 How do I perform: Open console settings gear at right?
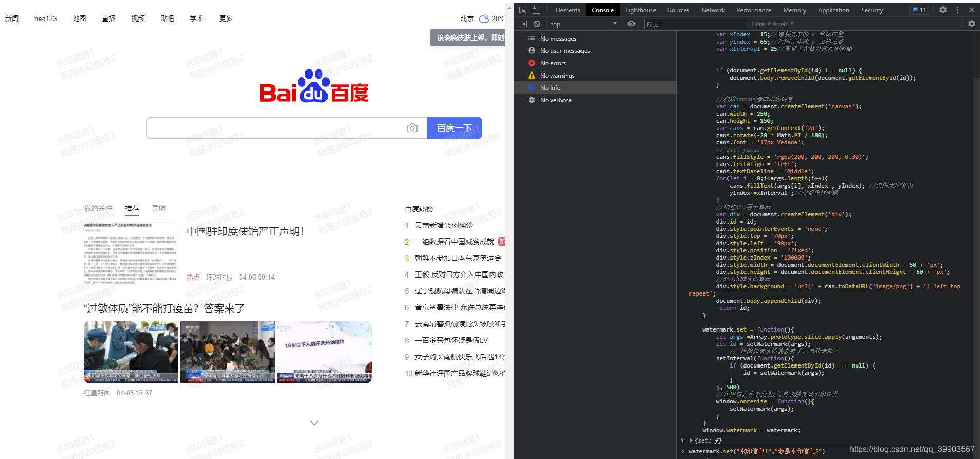point(971,24)
